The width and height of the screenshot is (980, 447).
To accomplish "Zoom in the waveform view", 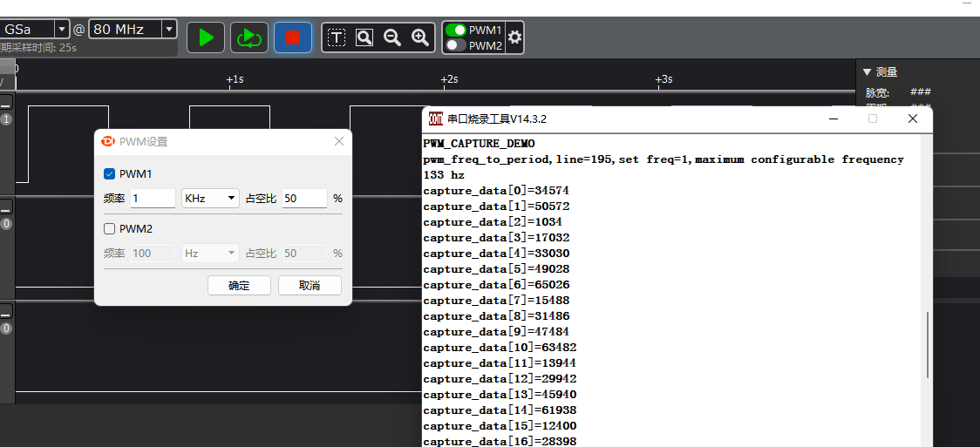I will point(420,38).
